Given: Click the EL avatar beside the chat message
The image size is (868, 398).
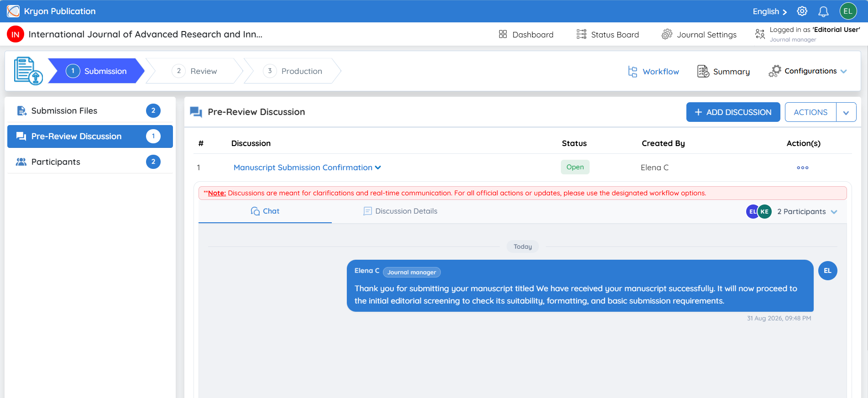Looking at the screenshot, I should [x=827, y=271].
